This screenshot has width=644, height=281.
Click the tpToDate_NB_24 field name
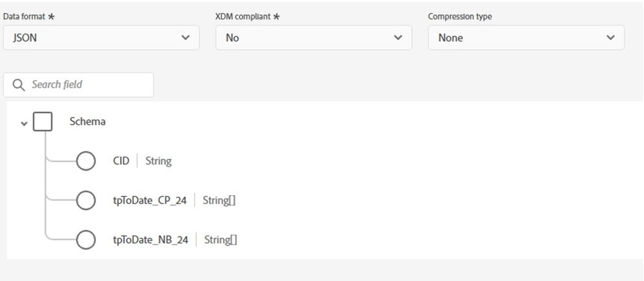pos(150,240)
